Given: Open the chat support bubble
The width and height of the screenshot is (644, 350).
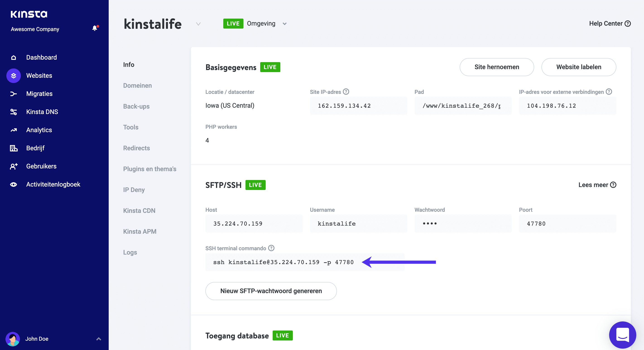Looking at the screenshot, I should point(622,335).
